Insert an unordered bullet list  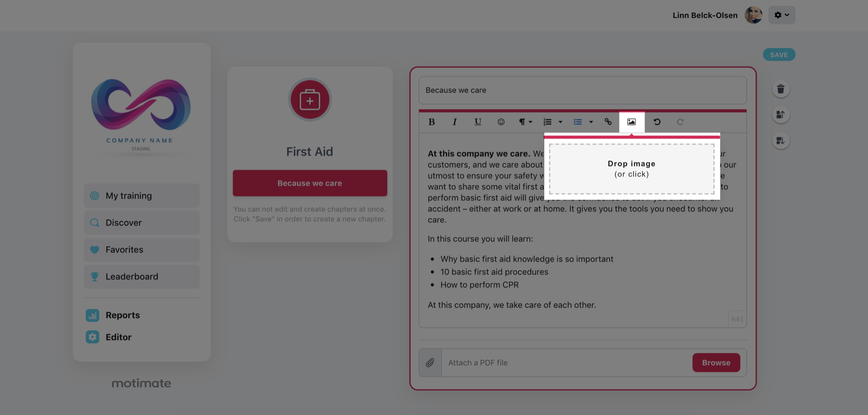(x=578, y=122)
